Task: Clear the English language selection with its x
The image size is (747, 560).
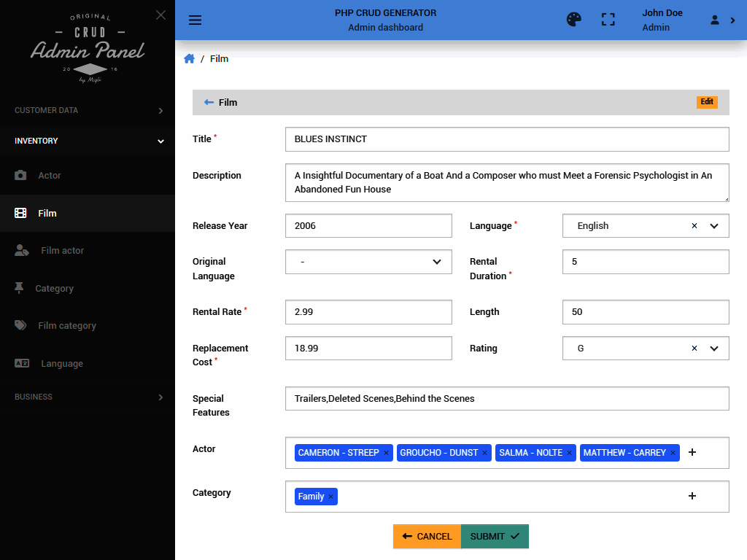Action: pos(694,225)
